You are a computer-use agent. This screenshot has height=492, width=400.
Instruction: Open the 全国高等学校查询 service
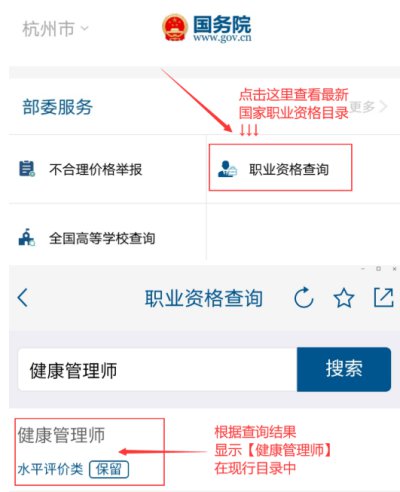102,238
